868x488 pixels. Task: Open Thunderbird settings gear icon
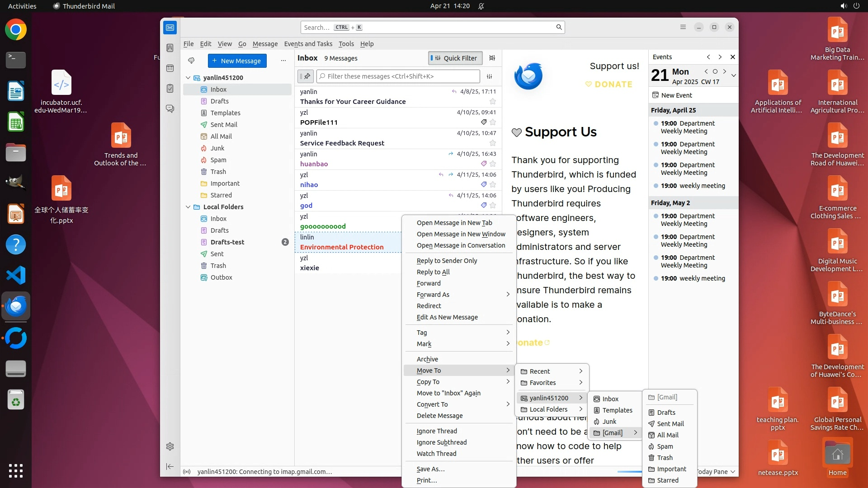point(170,446)
